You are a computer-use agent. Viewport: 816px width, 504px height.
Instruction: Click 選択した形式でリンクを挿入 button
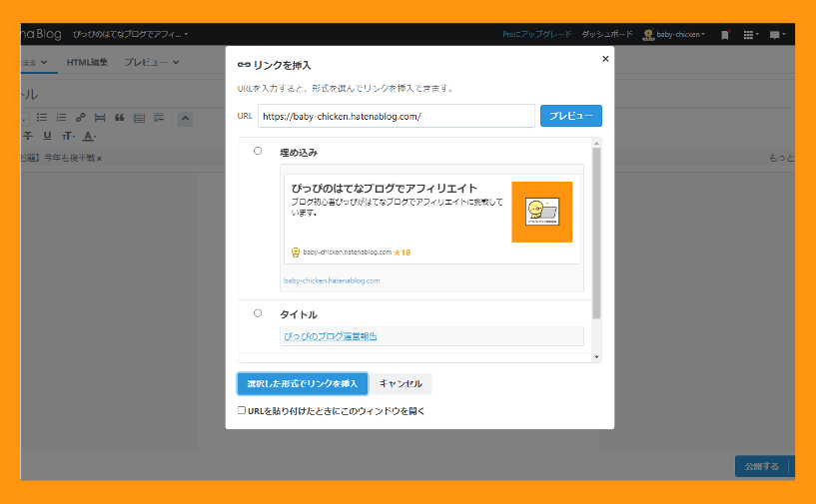[303, 384]
